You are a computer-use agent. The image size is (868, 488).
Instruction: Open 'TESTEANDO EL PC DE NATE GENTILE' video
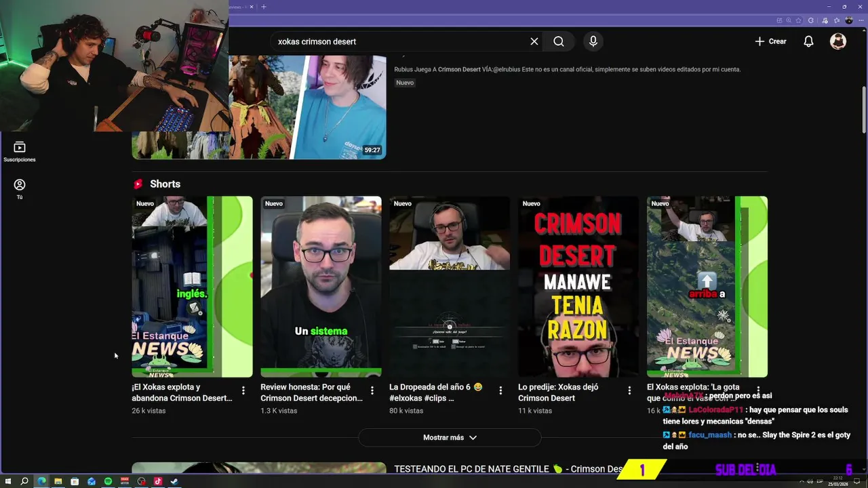pos(509,469)
